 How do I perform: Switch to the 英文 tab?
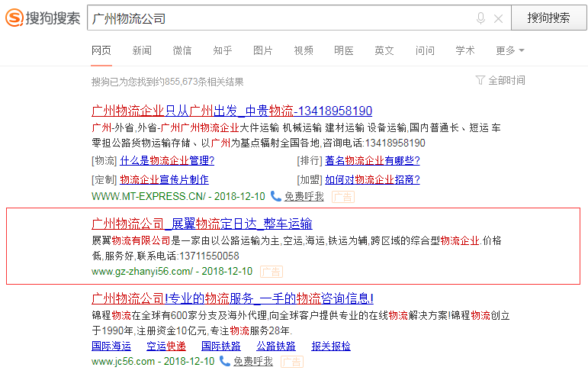(x=384, y=50)
